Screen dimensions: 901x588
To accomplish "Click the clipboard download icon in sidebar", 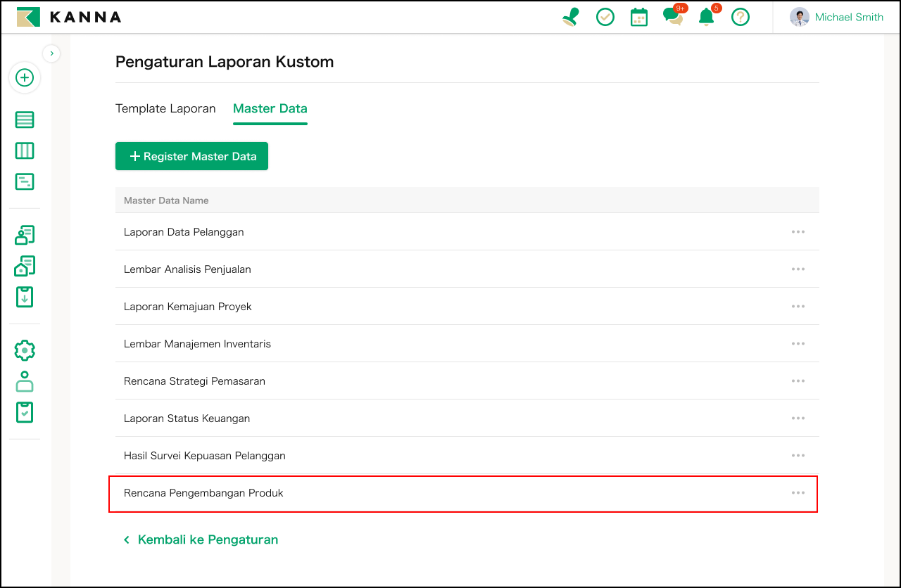I will click(25, 297).
